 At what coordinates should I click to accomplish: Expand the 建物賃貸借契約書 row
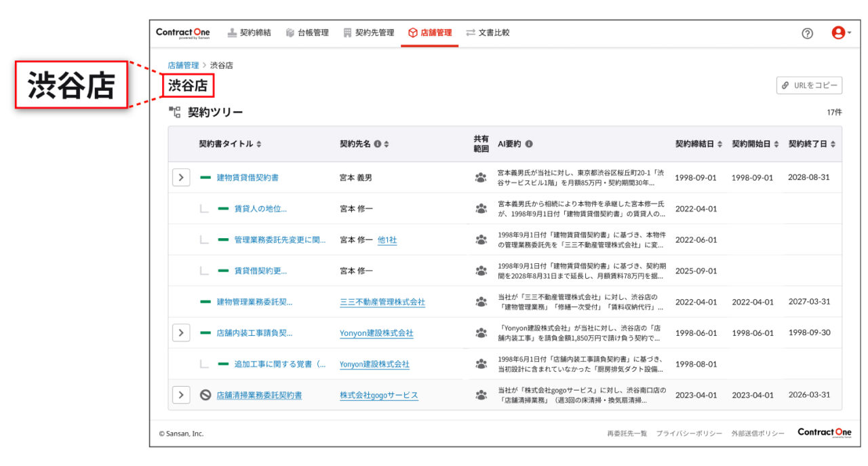180,177
